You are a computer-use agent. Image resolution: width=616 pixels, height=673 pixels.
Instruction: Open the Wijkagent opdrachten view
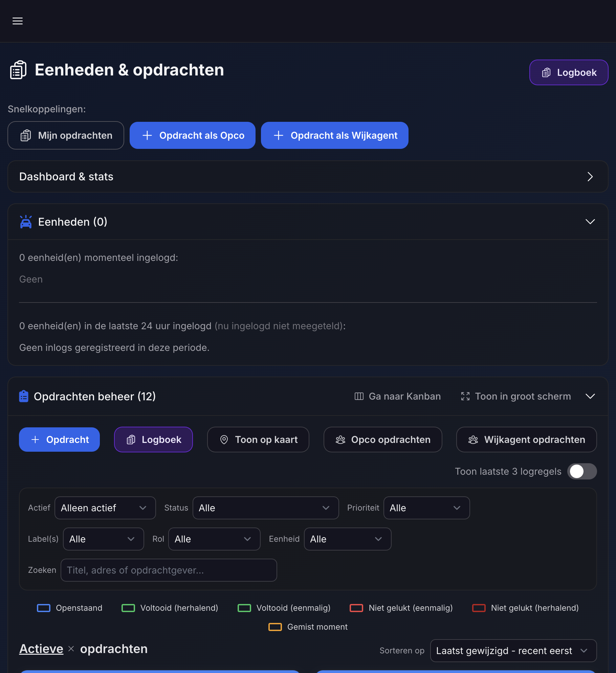[x=526, y=440]
